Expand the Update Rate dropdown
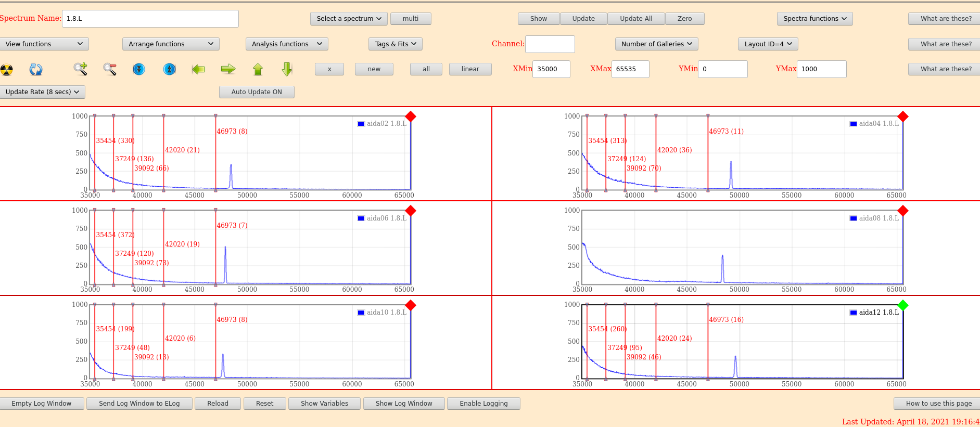This screenshot has width=980, height=427. pyautogui.click(x=42, y=92)
